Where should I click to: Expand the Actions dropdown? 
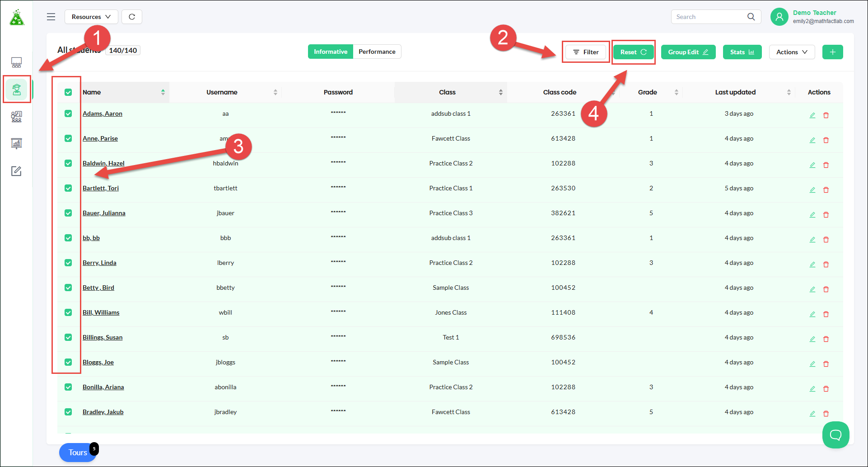(792, 52)
